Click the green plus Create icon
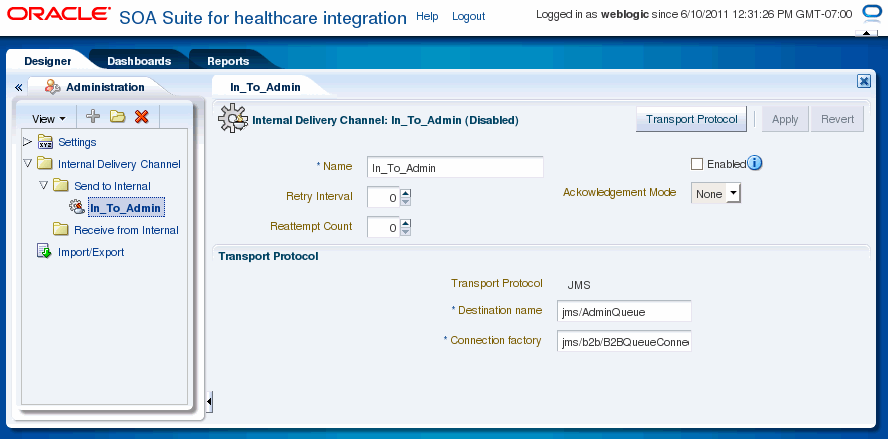This screenshot has height=439, width=888. (93, 117)
